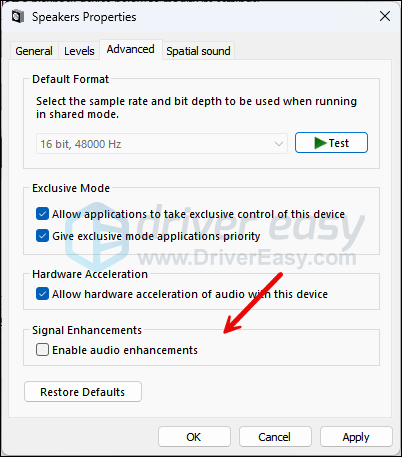Close the Speakers Properties dialog
This screenshot has width=402, height=457.
click(x=385, y=16)
